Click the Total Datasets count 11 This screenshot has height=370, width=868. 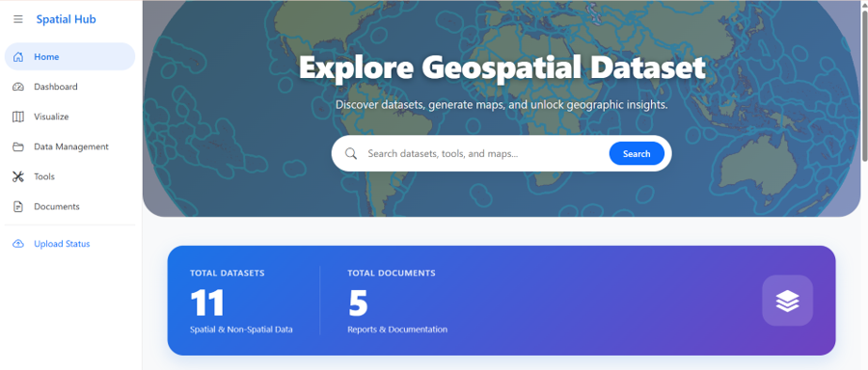(207, 303)
